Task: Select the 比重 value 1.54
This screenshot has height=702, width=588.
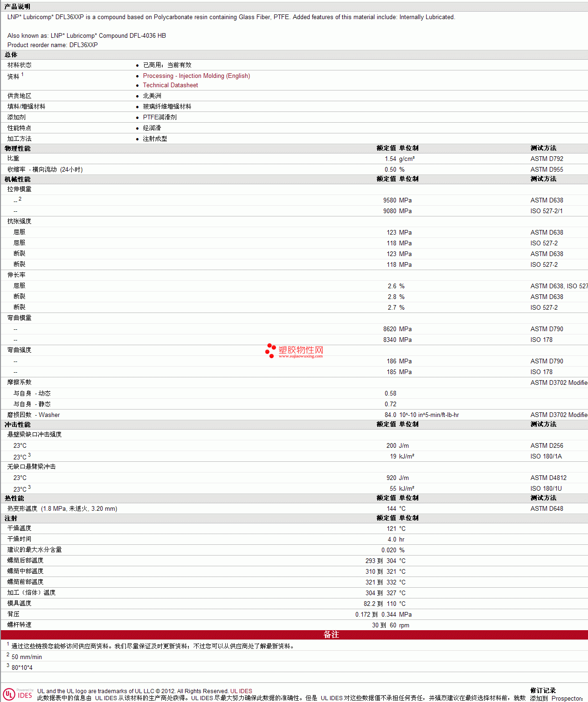Action: 390,159
